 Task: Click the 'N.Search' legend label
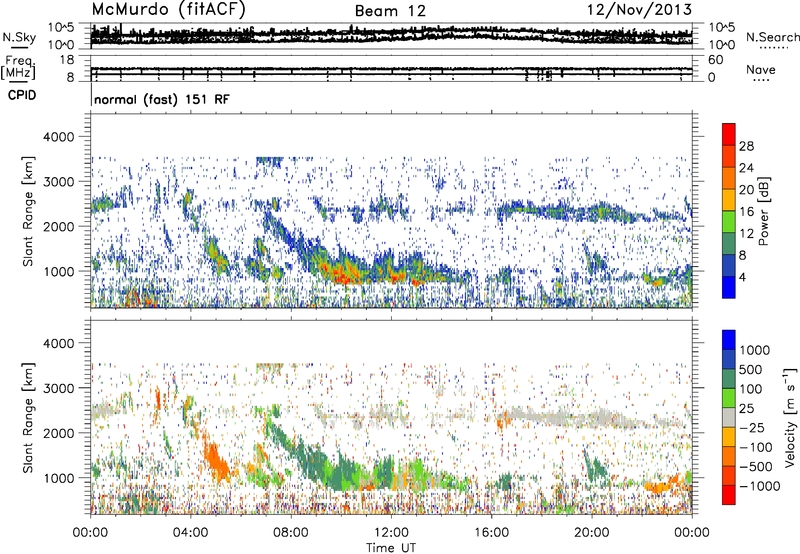pyautogui.click(x=772, y=37)
